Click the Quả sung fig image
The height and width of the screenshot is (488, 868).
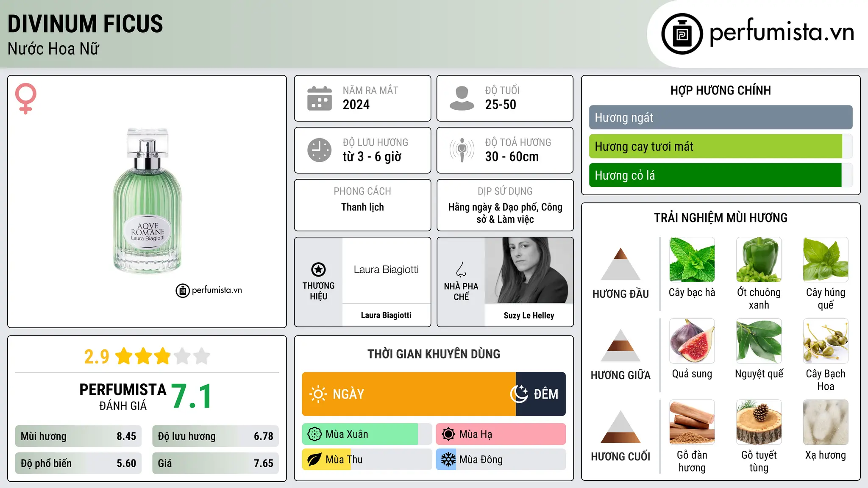[x=692, y=341]
